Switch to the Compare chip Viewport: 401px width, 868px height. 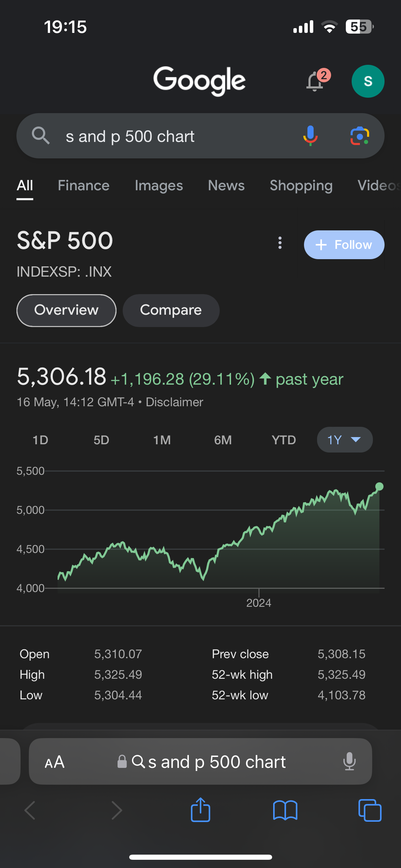click(171, 310)
